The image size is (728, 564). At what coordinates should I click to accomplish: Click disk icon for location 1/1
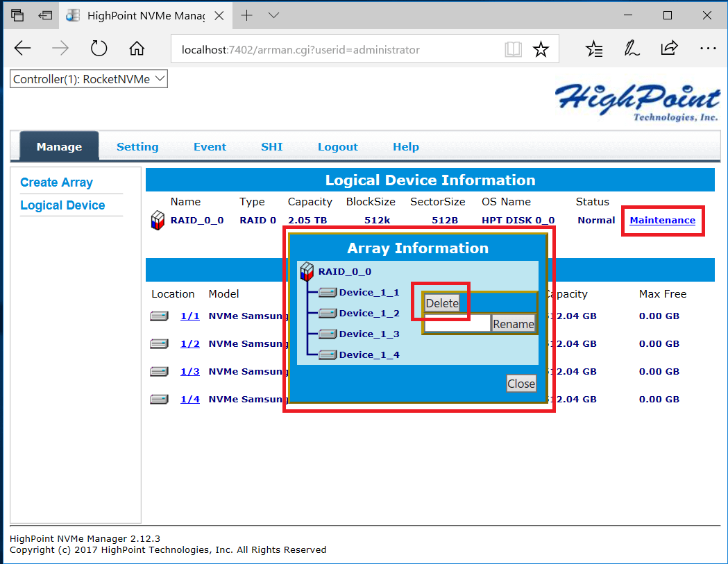(x=159, y=316)
